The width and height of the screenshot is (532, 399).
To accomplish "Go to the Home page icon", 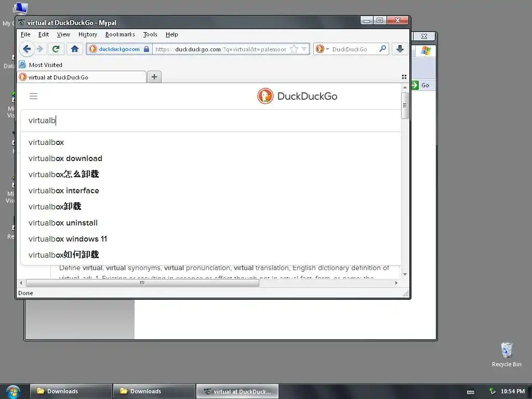I will tap(75, 49).
